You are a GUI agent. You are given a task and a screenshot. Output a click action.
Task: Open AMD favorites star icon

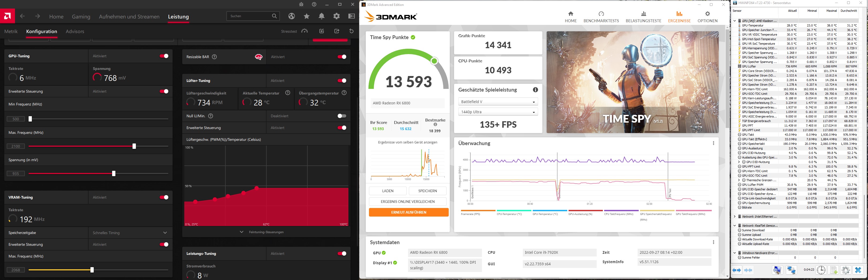point(307,16)
